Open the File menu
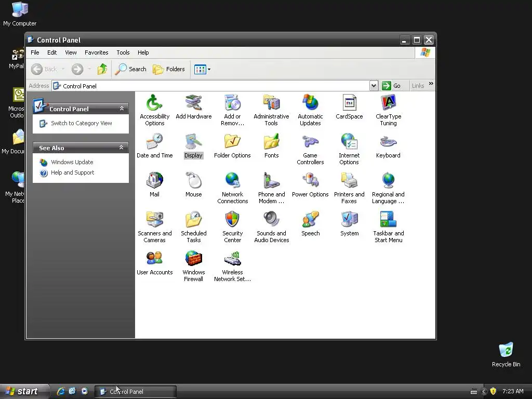532x399 pixels. (35, 52)
